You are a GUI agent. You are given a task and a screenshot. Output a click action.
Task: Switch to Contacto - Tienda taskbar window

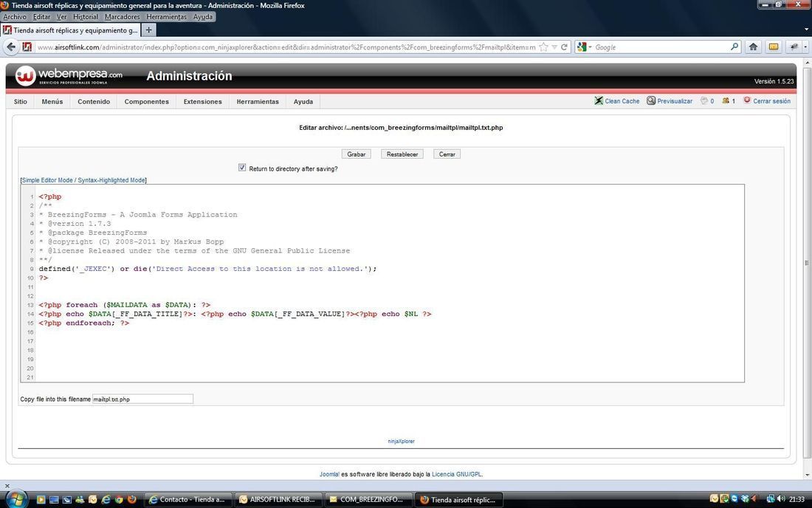pyautogui.click(x=188, y=500)
